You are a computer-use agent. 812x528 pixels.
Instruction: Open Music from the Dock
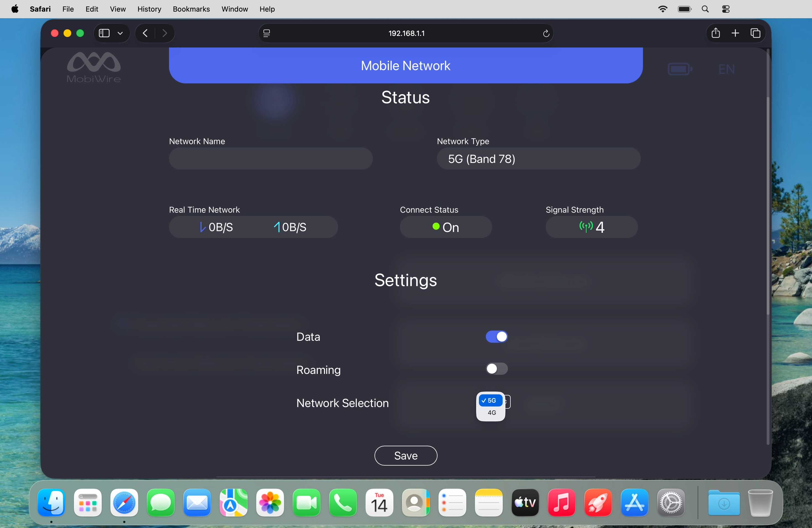pos(561,502)
